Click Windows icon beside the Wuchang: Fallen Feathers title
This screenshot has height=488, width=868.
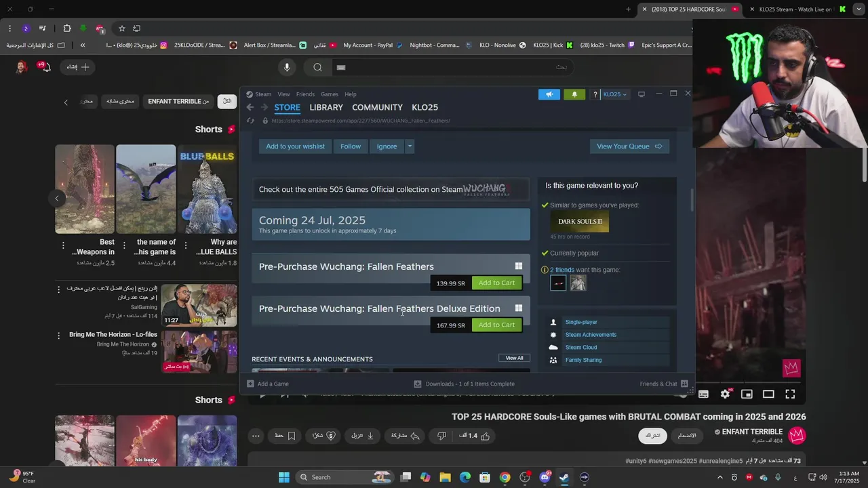pos(519,266)
